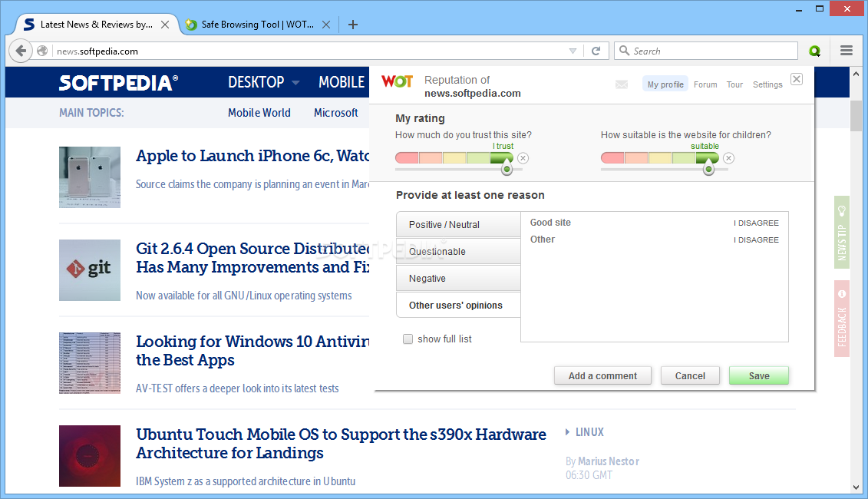Click the site identity globe icon
This screenshot has width=868, height=499.
[x=42, y=51]
